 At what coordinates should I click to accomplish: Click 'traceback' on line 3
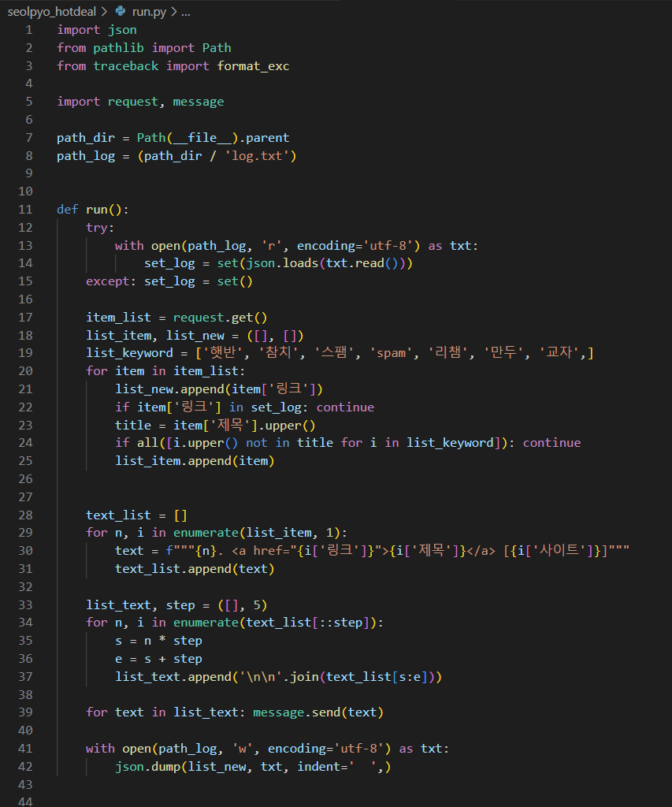point(125,66)
